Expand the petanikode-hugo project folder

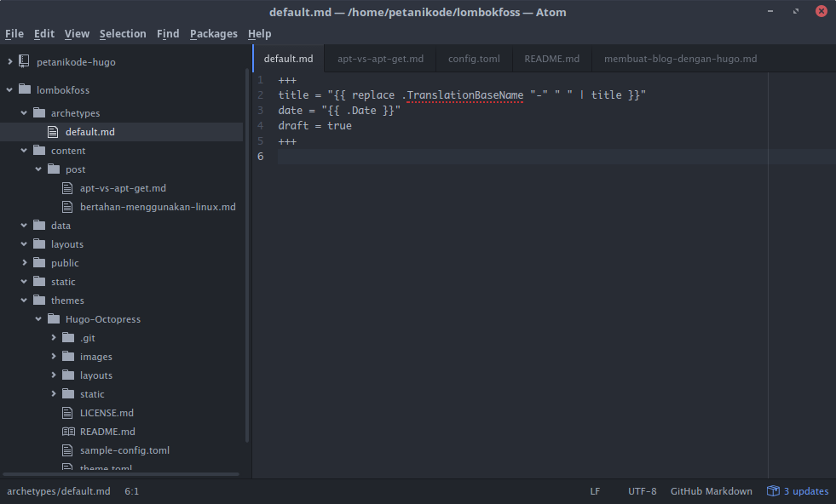9,62
